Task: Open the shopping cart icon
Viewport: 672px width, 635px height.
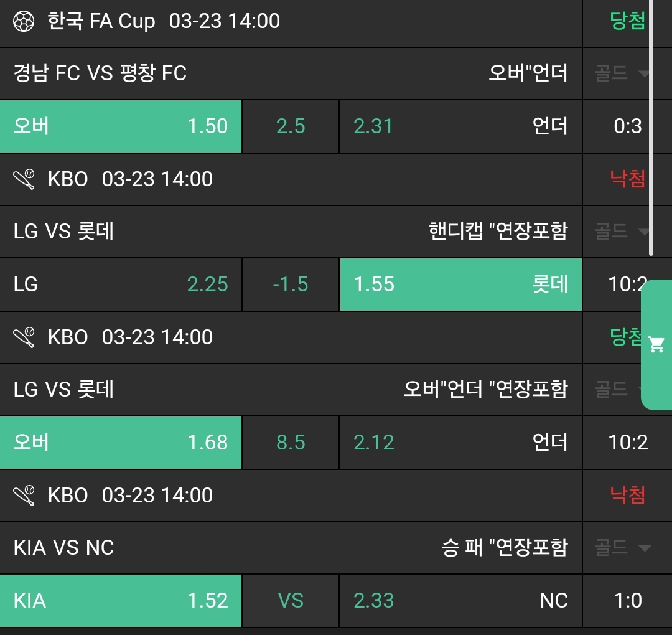Action: coord(656,344)
